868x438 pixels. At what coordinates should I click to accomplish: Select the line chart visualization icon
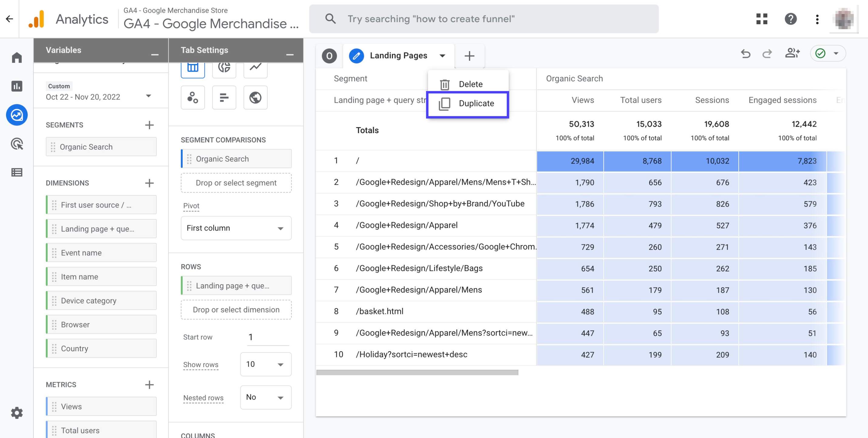256,69
